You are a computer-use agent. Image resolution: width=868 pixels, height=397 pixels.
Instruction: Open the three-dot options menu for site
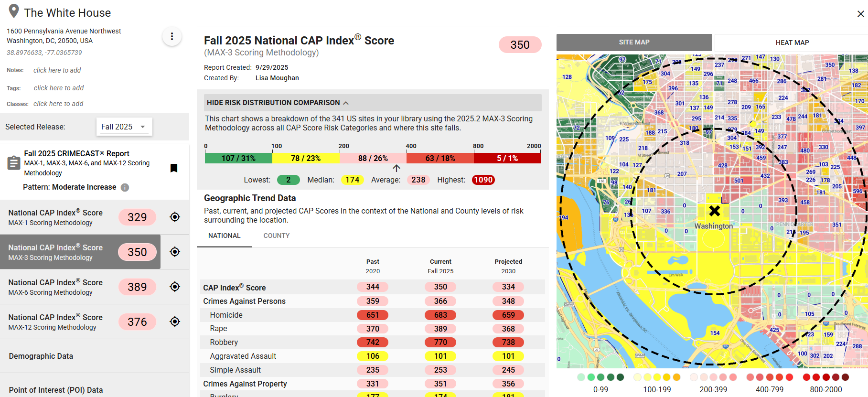(x=172, y=36)
